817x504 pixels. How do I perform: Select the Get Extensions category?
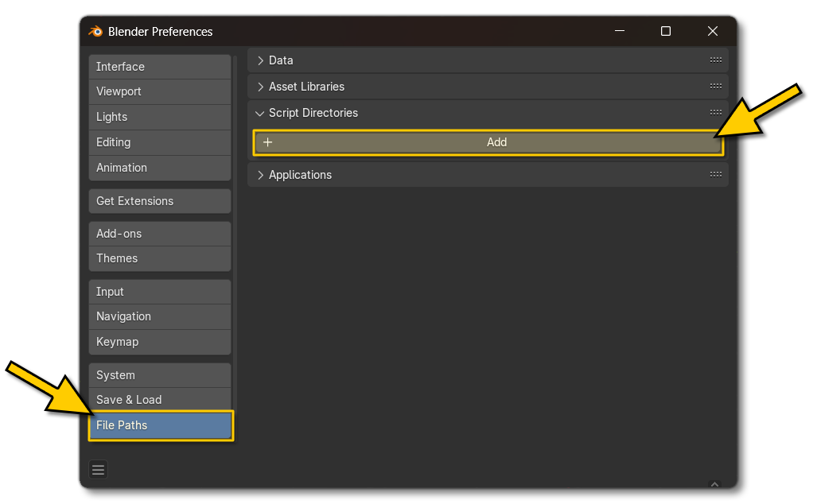coord(159,200)
